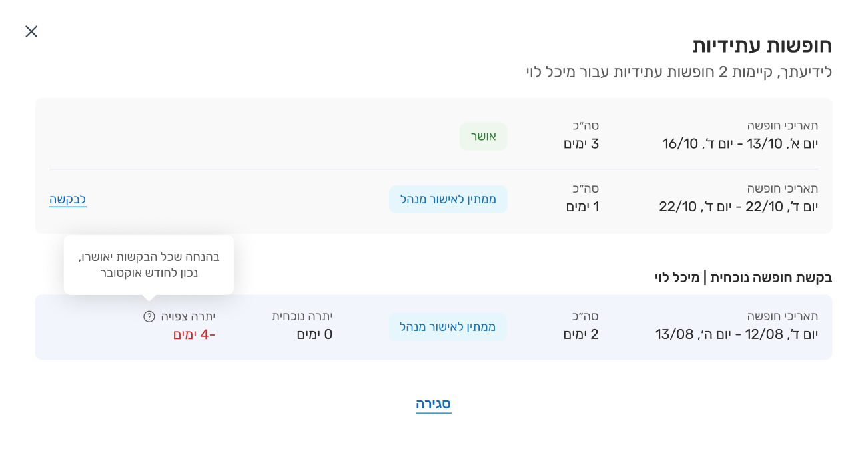Click the ממתין לאישור מנהל badge for 22/10
This screenshot has height=449, width=868.
448,199
